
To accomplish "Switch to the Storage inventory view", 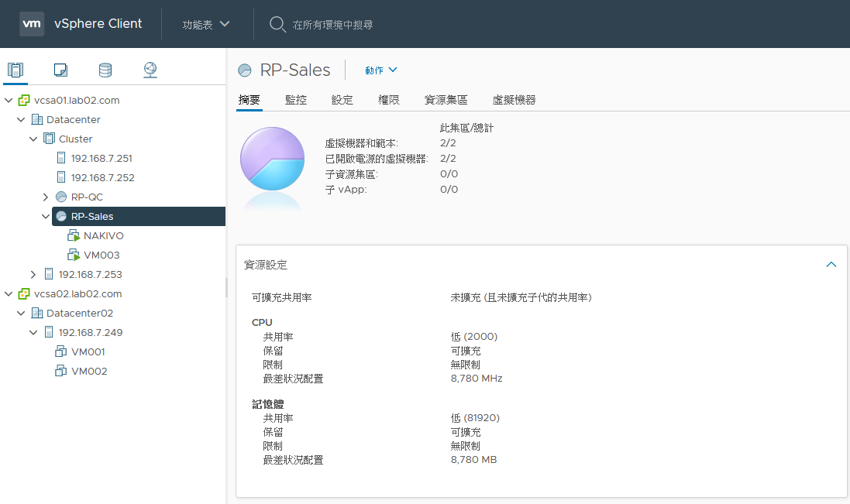I will 105,70.
